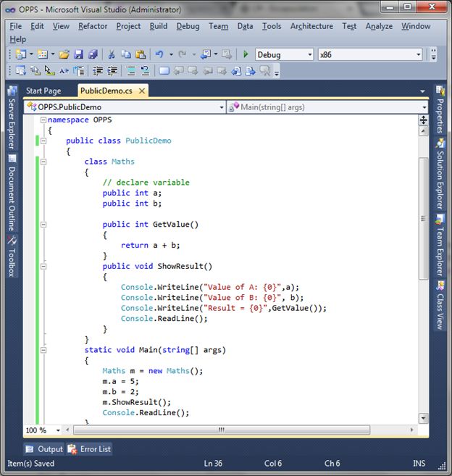Open the Class View side tab
Screen dimensions: 452x476
[440, 305]
